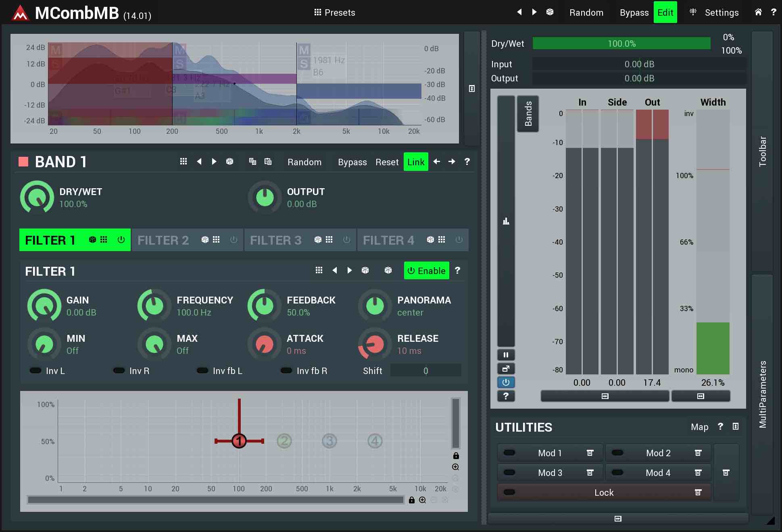The image size is (782, 532).
Task: Click the main Dry/Wet slider bar
Action: (621, 44)
